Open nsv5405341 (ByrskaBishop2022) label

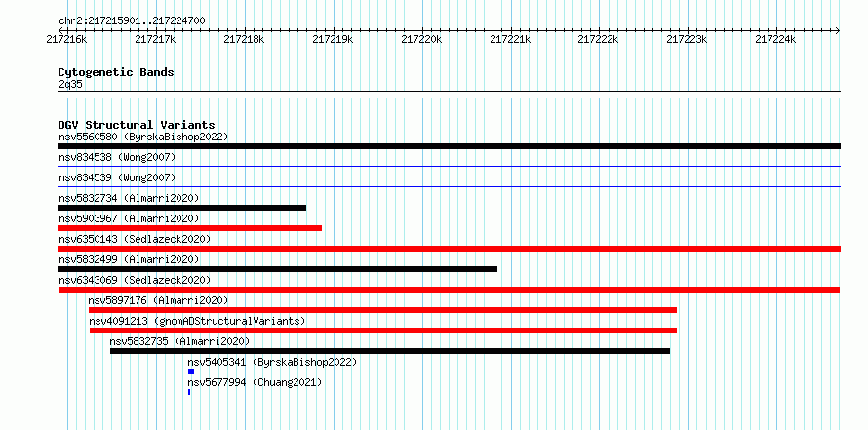272,362
